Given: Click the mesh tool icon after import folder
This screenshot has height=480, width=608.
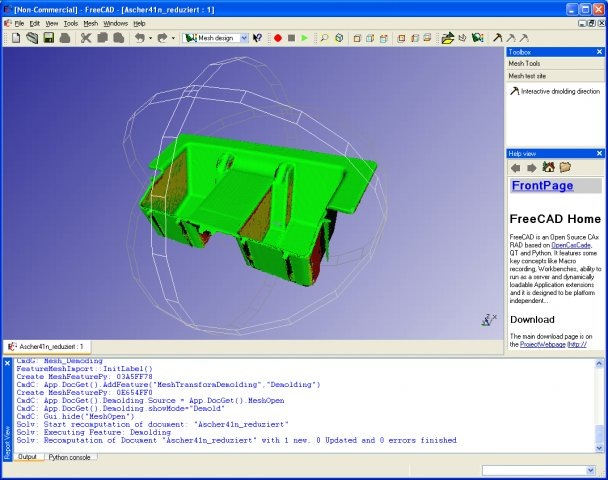Looking at the screenshot, I should (463, 38).
